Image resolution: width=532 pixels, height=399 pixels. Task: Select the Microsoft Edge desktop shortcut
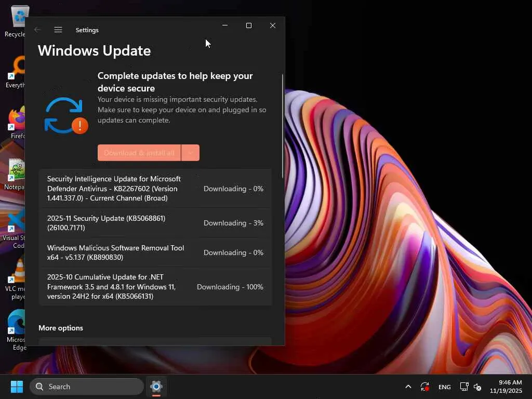(16, 330)
